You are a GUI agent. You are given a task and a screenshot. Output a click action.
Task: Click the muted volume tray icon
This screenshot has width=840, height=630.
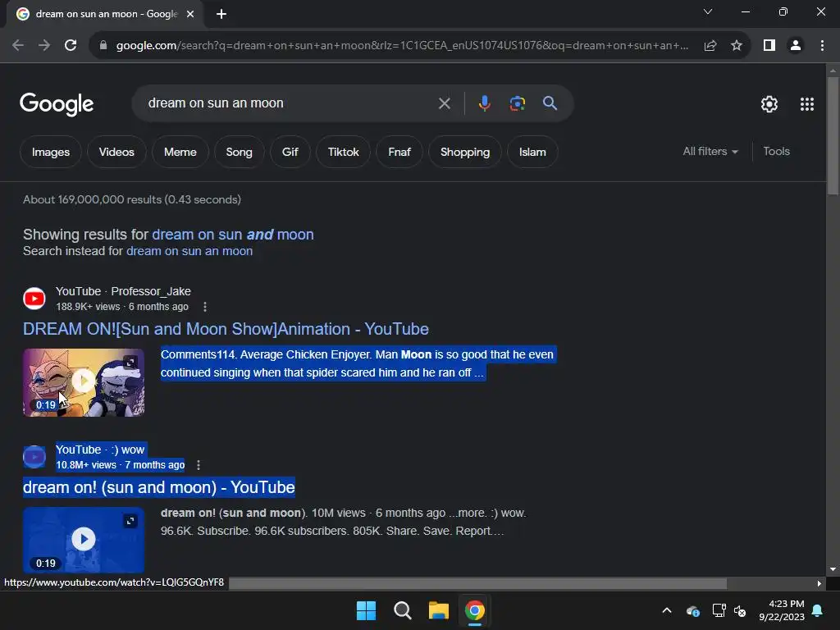[741, 610]
